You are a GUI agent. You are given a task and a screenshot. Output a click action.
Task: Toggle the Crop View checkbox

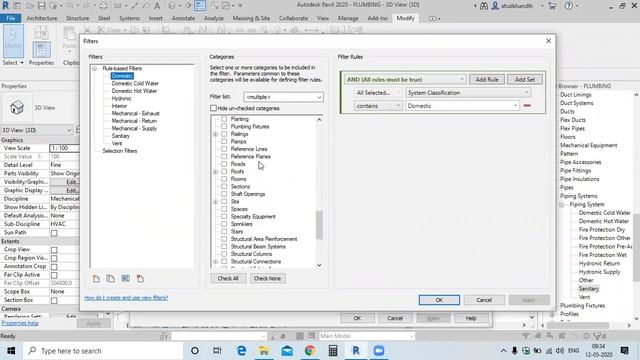coord(54,250)
